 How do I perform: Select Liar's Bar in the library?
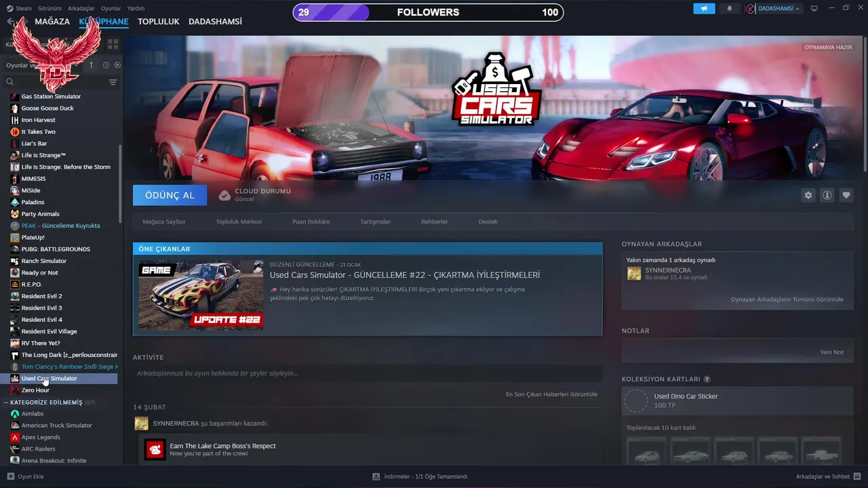(x=34, y=144)
